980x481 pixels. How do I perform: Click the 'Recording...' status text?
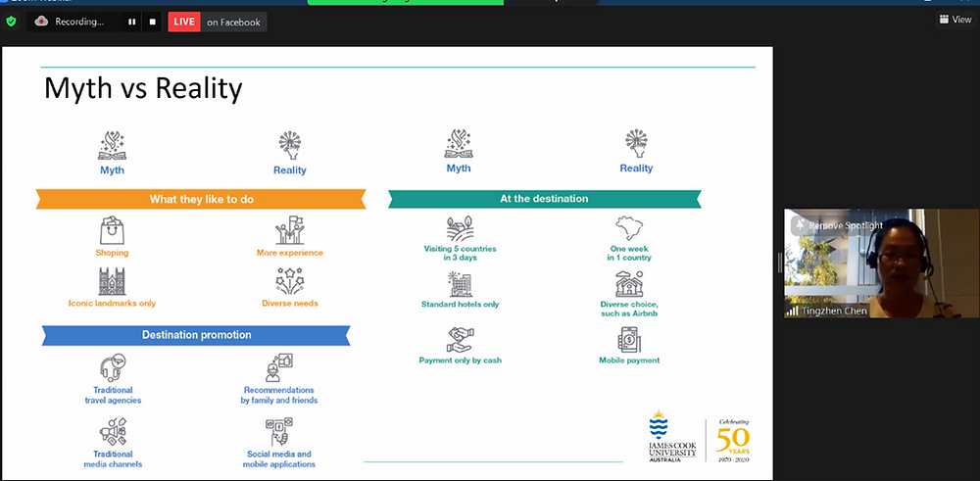pyautogui.click(x=79, y=22)
